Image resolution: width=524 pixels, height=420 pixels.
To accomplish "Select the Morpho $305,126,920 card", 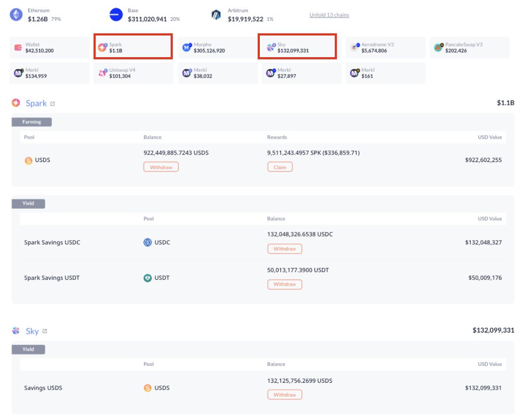I will pyautogui.click(x=217, y=48).
